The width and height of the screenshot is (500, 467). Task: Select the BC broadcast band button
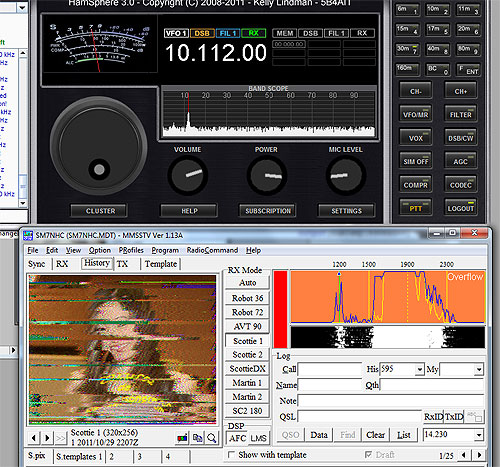[x=438, y=69]
